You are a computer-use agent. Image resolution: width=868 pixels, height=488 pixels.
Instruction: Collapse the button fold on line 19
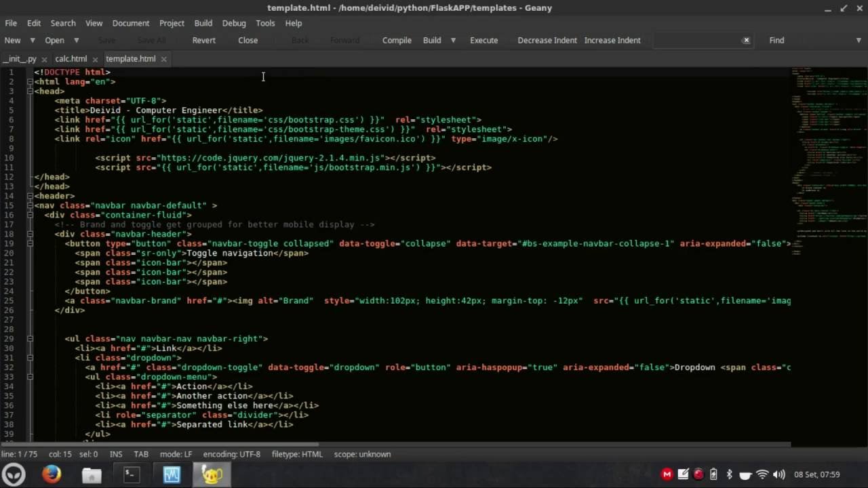click(x=30, y=243)
